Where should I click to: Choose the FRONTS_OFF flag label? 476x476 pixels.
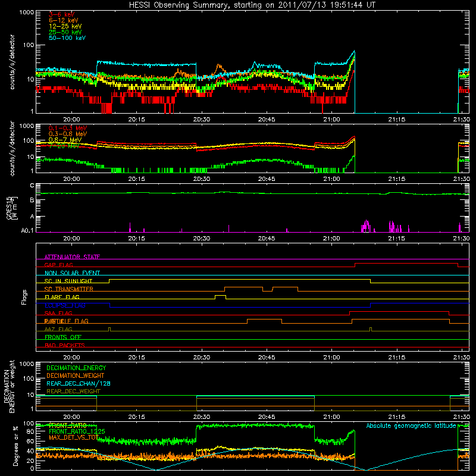click(63, 337)
